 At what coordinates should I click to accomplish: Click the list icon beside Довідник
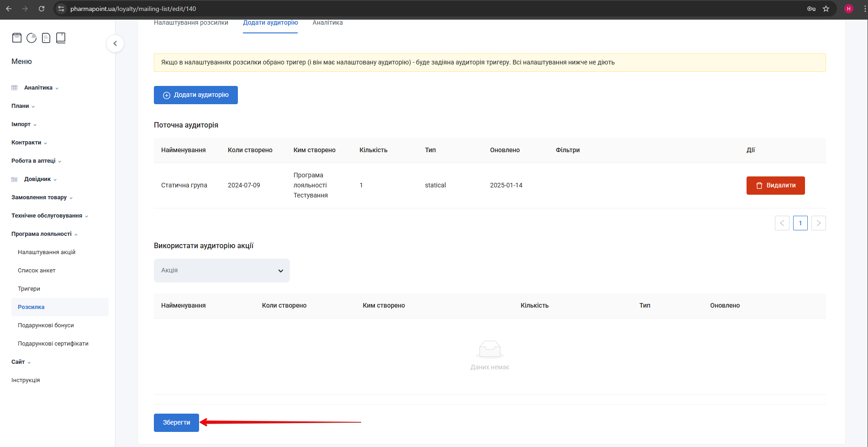pos(15,179)
